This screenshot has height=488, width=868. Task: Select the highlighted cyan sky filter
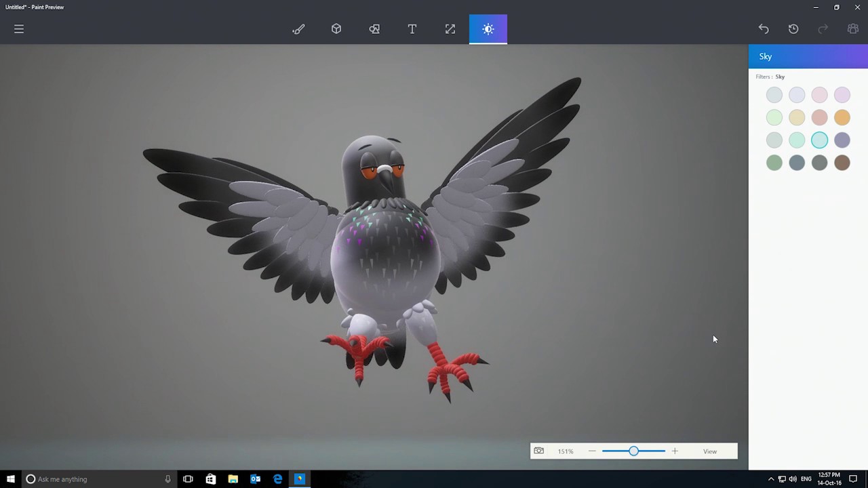coord(819,140)
